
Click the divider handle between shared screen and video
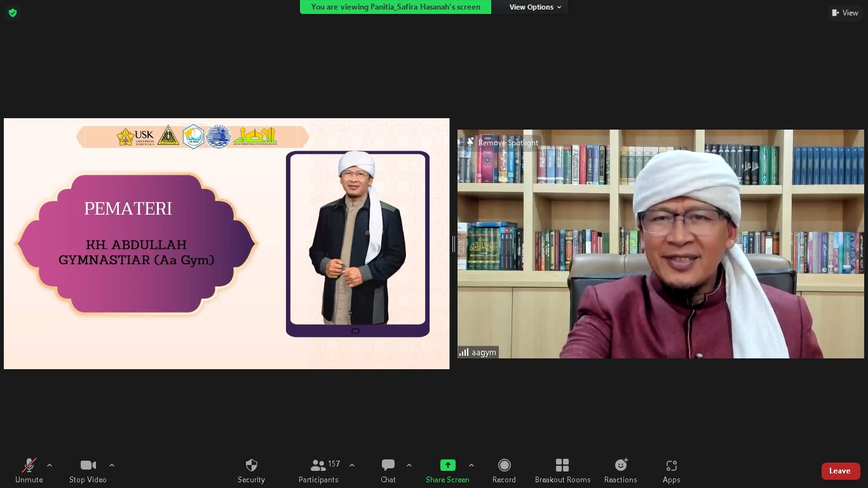coord(453,243)
